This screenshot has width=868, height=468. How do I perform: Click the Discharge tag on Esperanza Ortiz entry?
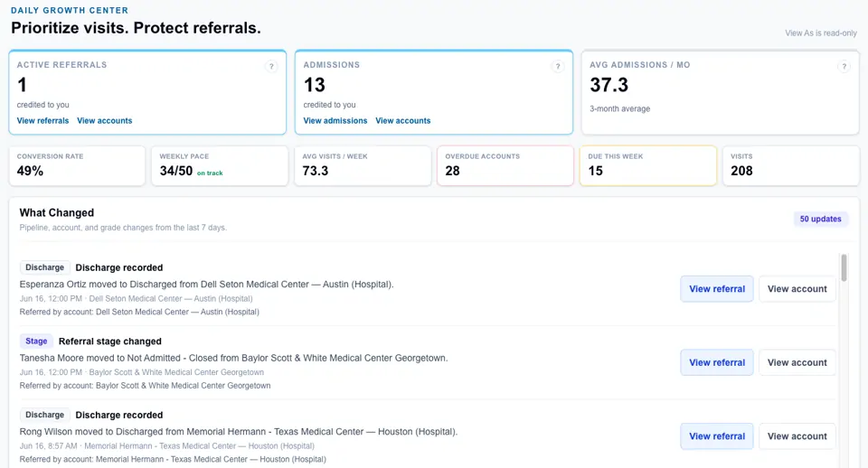[45, 267]
